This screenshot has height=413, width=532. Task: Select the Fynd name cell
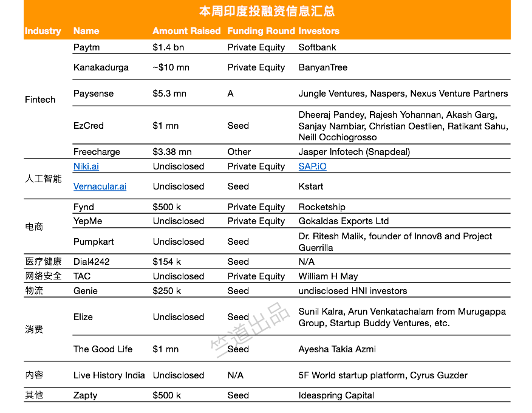[x=83, y=207]
